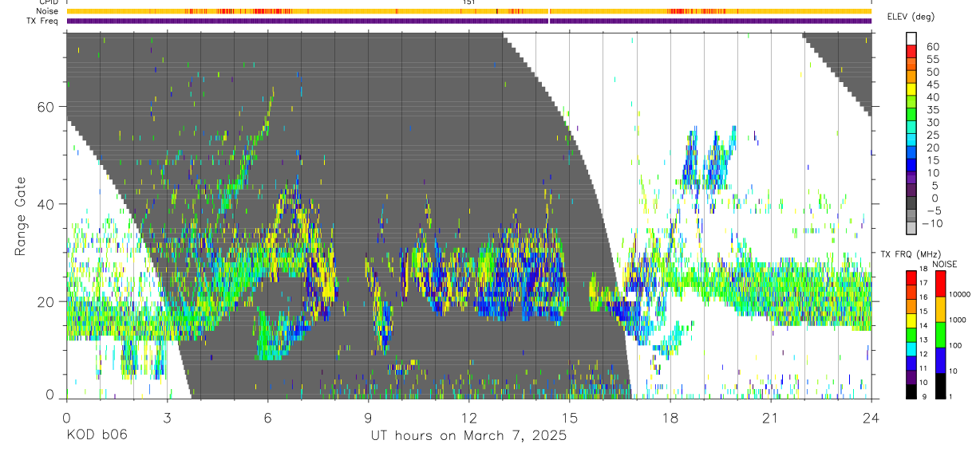Click the ELEV scale label '45'
Image resolution: width=980 pixels, height=452 pixels.
tap(932, 85)
